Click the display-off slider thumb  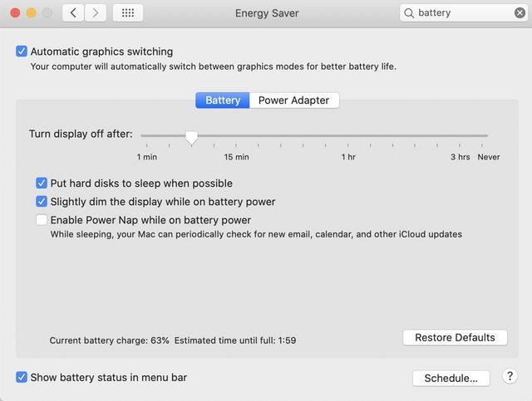click(x=191, y=136)
